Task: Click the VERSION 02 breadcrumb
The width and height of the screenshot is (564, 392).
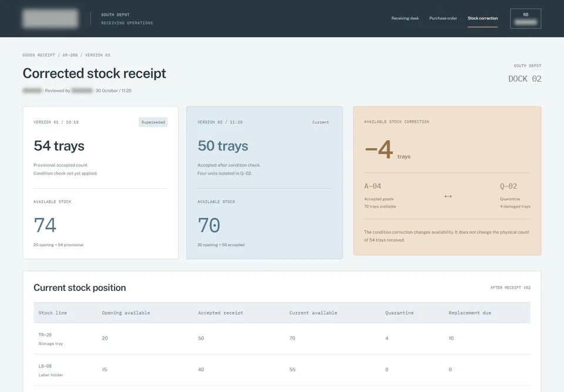Action: (98, 55)
